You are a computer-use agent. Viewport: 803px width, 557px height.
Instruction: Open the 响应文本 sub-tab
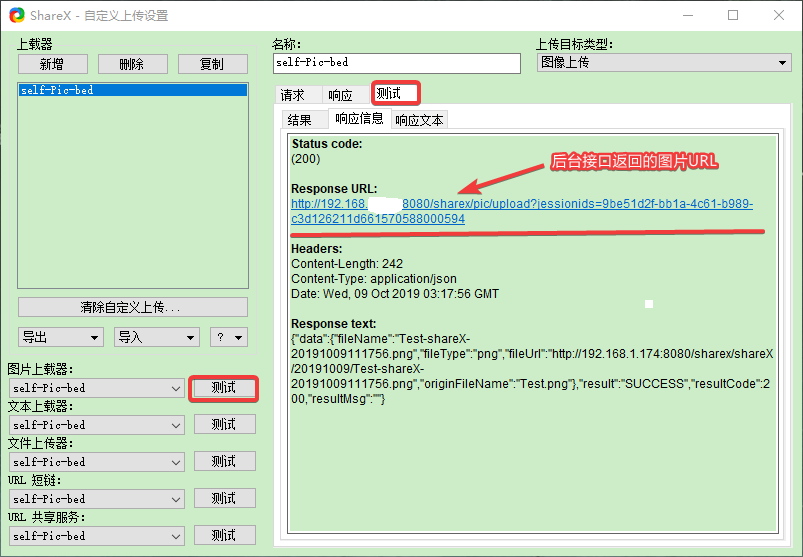(419, 120)
